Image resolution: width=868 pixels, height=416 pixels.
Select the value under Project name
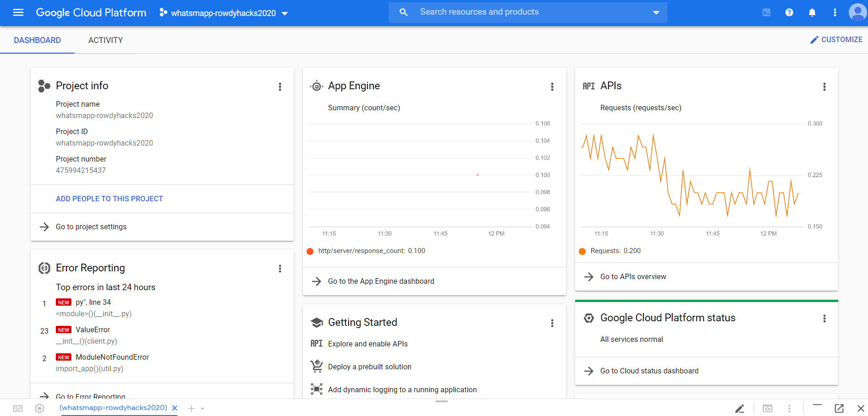click(104, 116)
